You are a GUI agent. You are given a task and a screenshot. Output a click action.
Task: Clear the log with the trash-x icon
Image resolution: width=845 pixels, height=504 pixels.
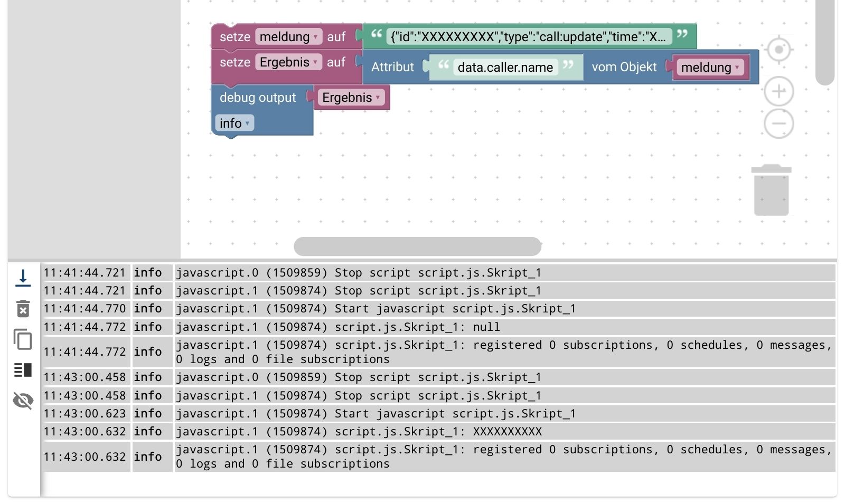[23, 309]
